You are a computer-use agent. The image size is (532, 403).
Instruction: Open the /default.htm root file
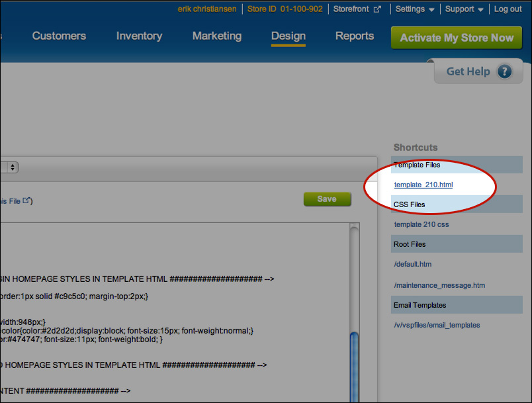tap(413, 264)
